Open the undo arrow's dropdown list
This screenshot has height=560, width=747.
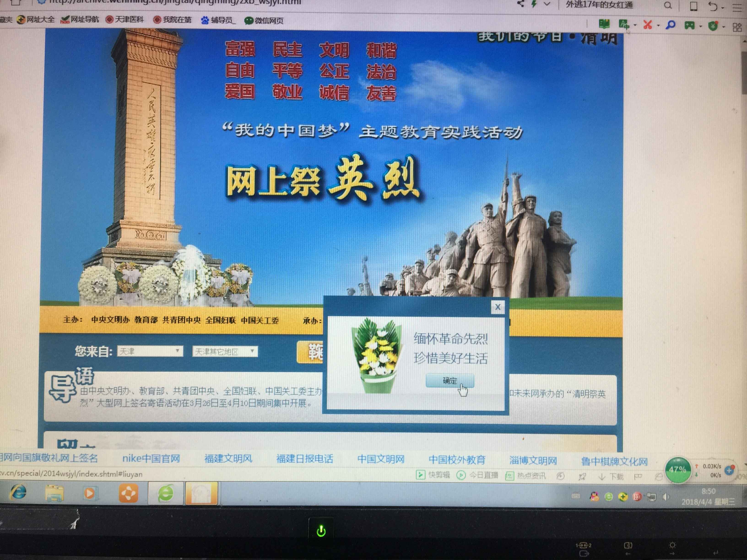pos(722,8)
